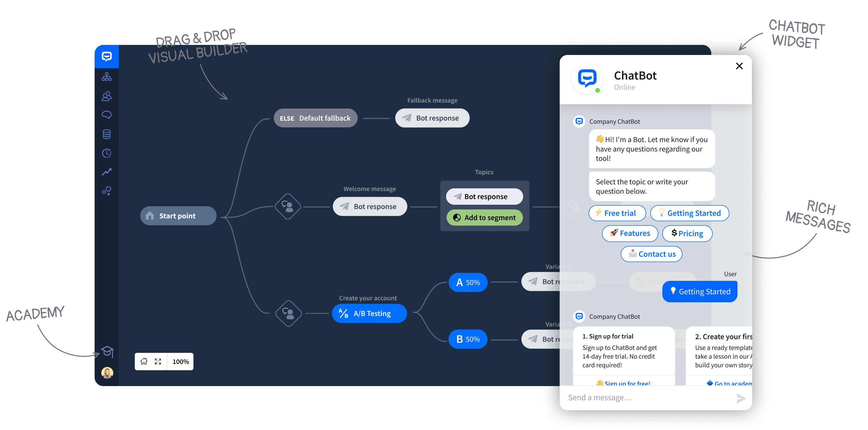Select the ELSE Default fallback node

coord(315,118)
